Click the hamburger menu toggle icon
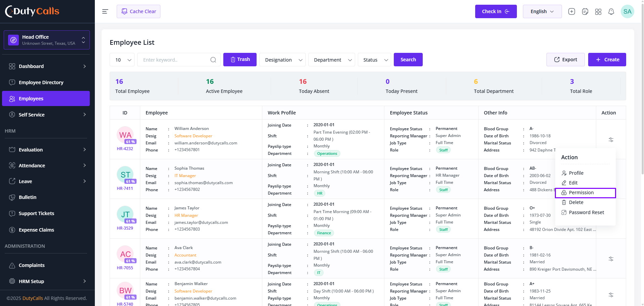Viewport: 644px width, 306px height. coord(105,11)
